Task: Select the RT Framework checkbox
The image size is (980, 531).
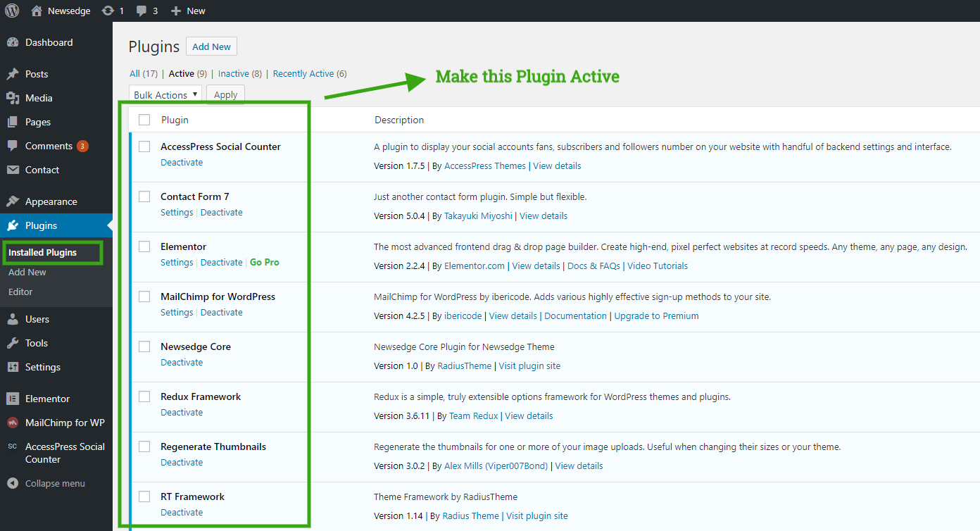Action: click(144, 496)
